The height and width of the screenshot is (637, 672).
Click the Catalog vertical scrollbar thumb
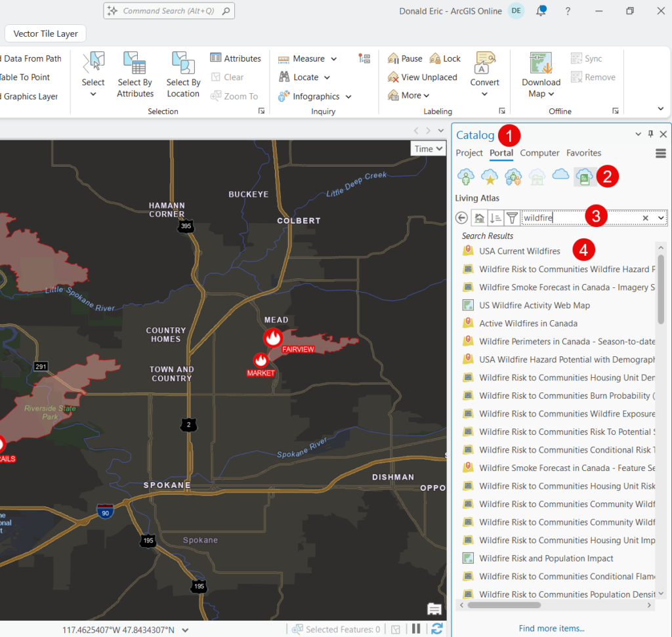pyautogui.click(x=661, y=289)
